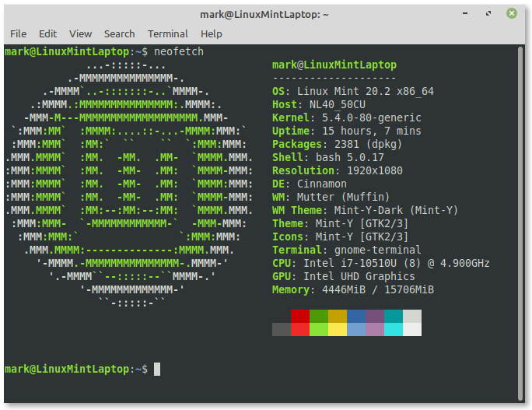532x410 pixels.
Task: Click the DE value Cinnamon
Action: click(x=322, y=184)
